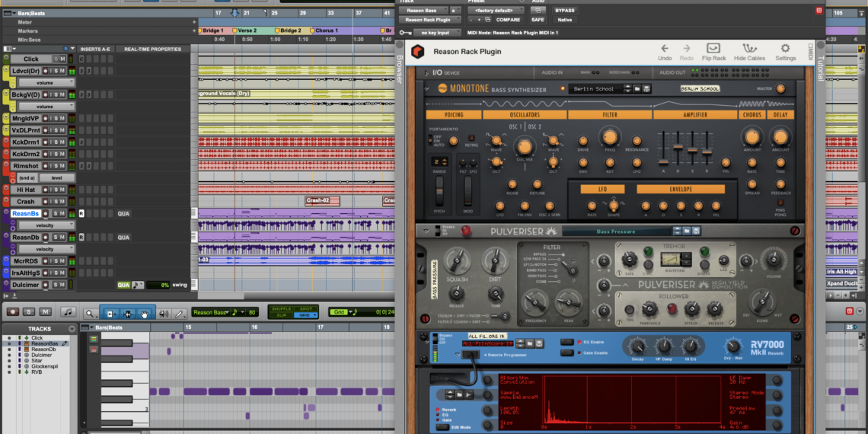Click the SAFE automation button
Image resolution: width=868 pixels, height=434 pixels.
pyautogui.click(x=538, y=20)
